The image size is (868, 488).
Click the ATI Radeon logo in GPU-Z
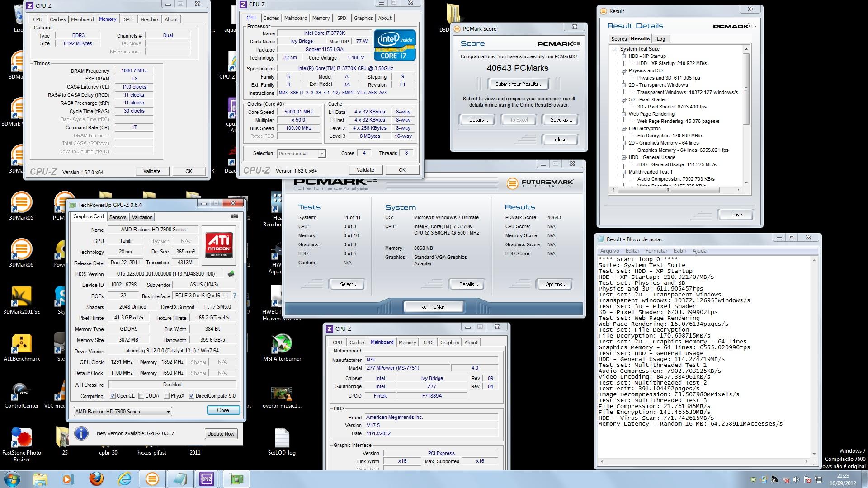pyautogui.click(x=219, y=245)
